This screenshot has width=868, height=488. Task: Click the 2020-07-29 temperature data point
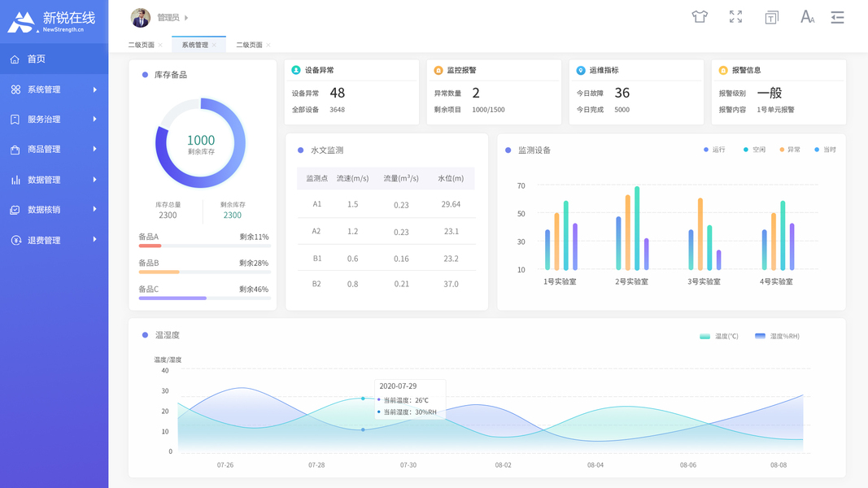point(363,399)
